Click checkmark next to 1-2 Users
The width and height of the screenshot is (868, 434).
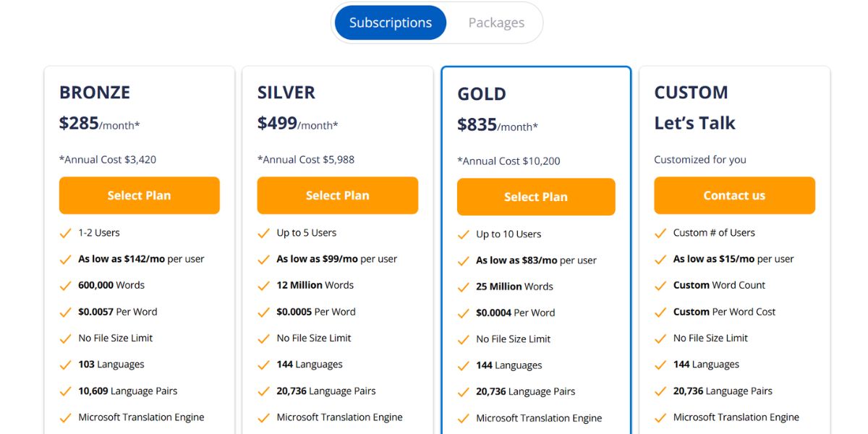[65, 233]
